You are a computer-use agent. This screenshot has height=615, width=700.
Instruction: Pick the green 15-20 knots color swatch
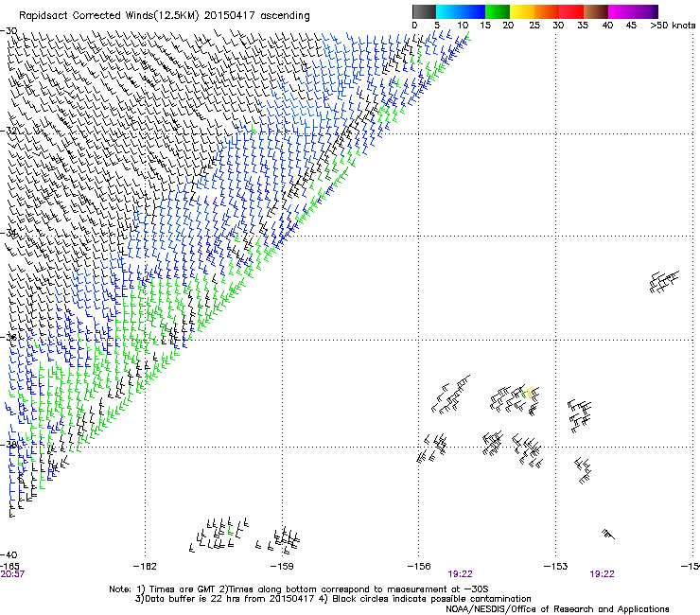coord(498,11)
